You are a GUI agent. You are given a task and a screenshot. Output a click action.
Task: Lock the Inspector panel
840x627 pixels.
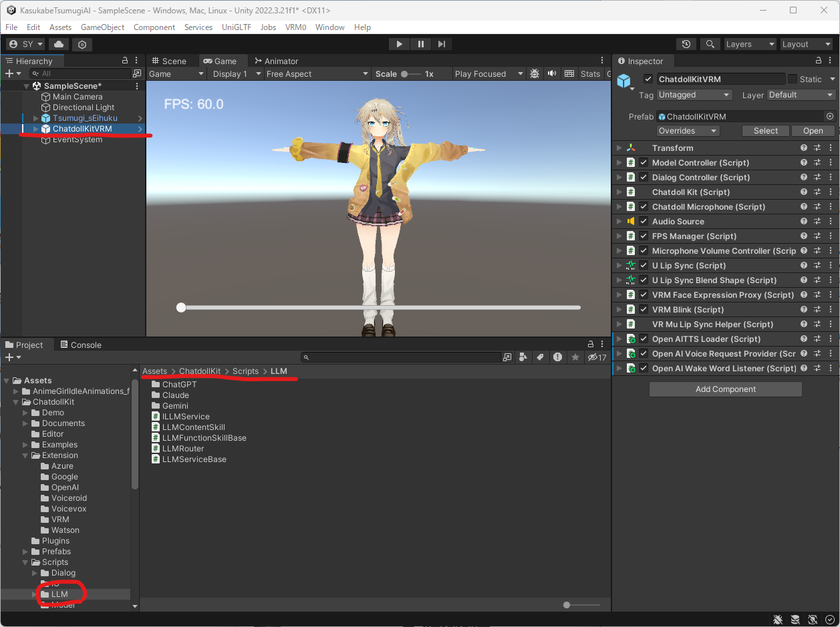click(x=819, y=61)
